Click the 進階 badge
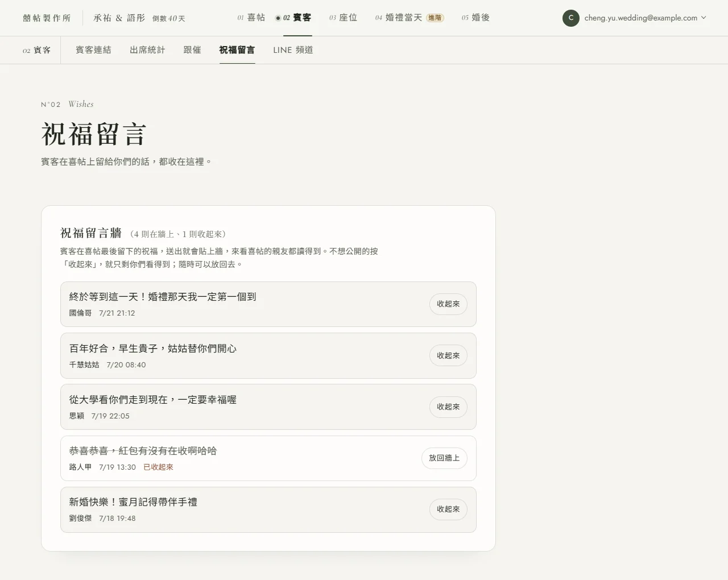Image resolution: width=728 pixels, height=580 pixels. point(435,18)
